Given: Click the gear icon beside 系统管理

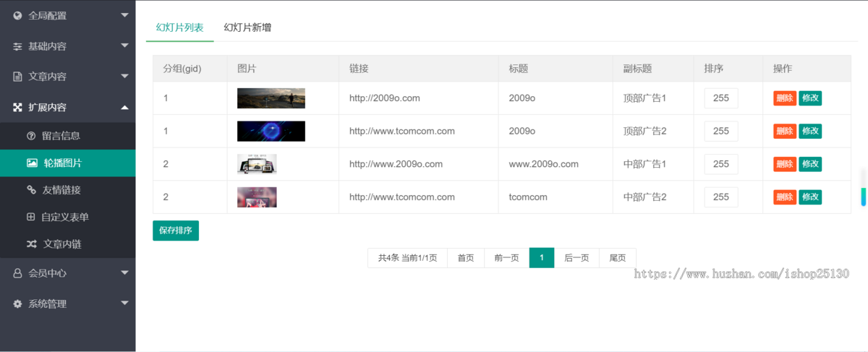Looking at the screenshot, I should coord(17,304).
